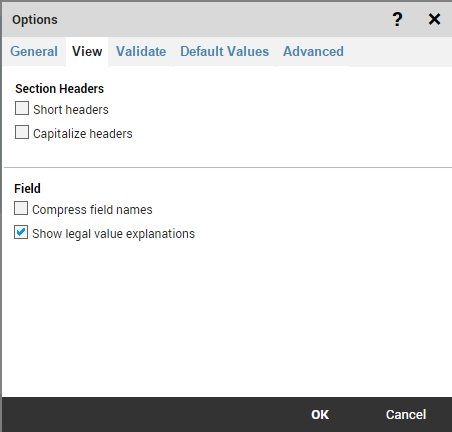This screenshot has width=452, height=432.
Task: Click the 'Short headers' label text
Action: [71, 110]
